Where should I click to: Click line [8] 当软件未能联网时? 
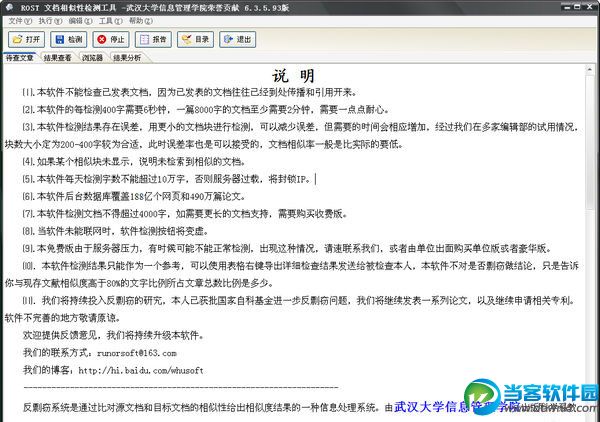pos(115,231)
